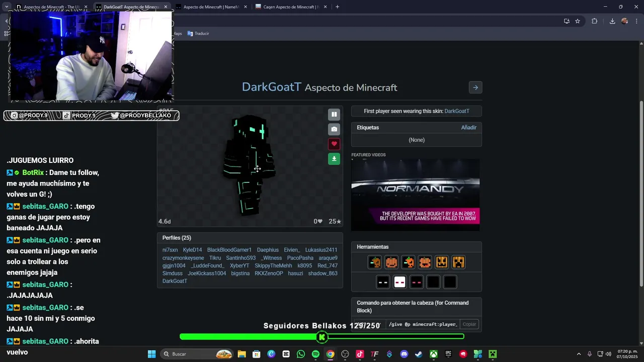This screenshot has height=362, width=644.
Task: Select the fourth plain black head tool
Action: click(433, 282)
